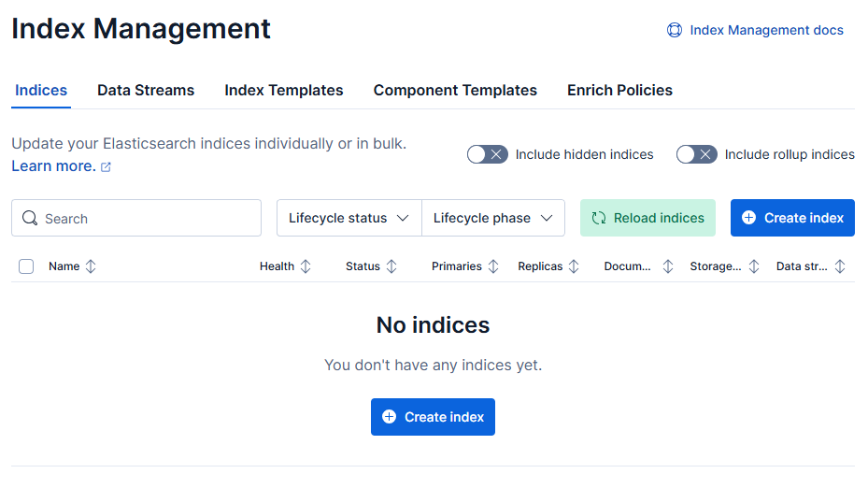Turn on Include rollup indices toggle
Screen dimensions: 868x488
click(696, 154)
